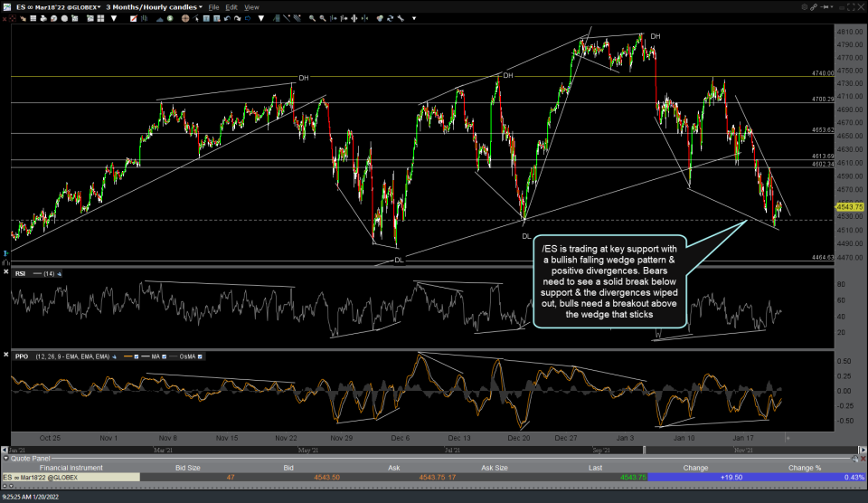Click the PPO parameters edit icon
This screenshot has height=503, width=868.
114,356
